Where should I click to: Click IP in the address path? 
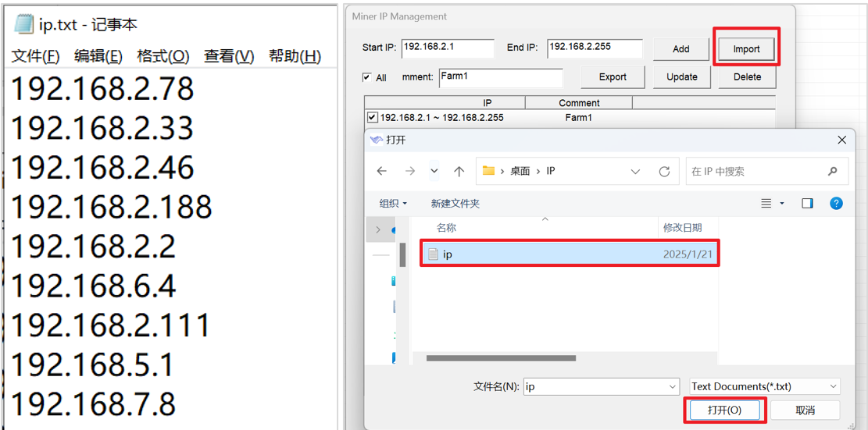pos(550,172)
